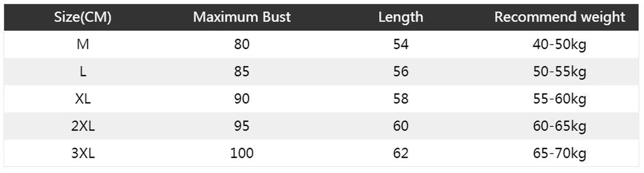Viewport: 644px width, 173px height.
Task: Click the 40-50kg weight cell
Action: tap(560, 44)
